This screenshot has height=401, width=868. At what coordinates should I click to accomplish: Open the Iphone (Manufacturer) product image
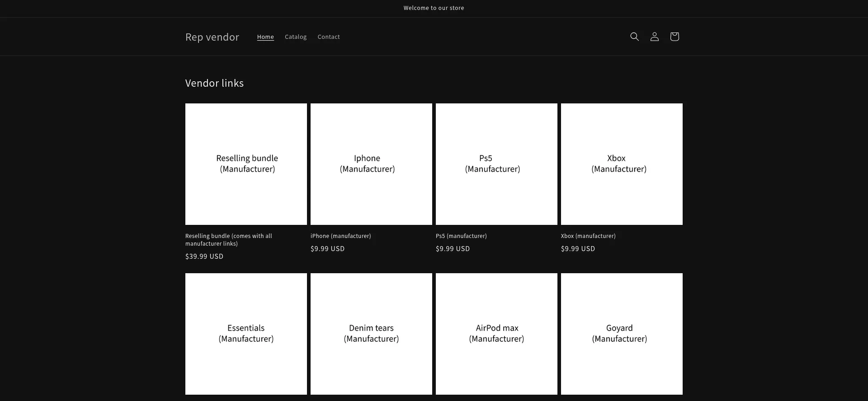point(371,164)
